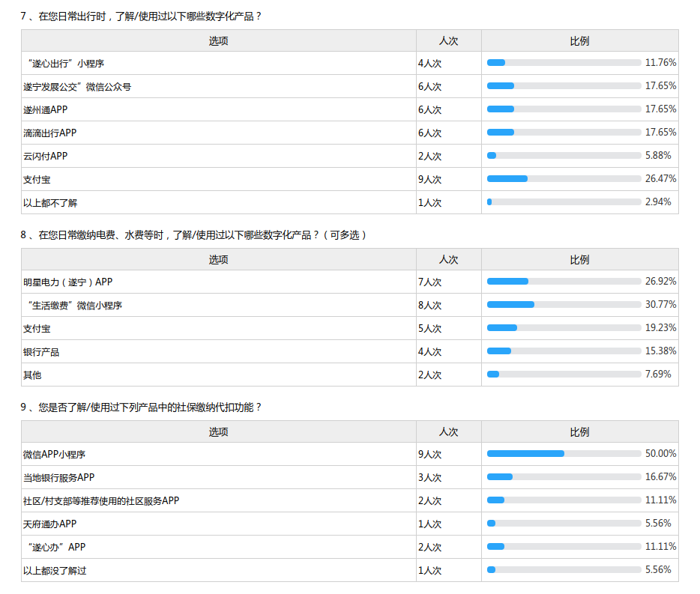The width and height of the screenshot is (700, 594).
Task: Click the 微信APP小程序 50.00% progress bar
Action: 564,454
